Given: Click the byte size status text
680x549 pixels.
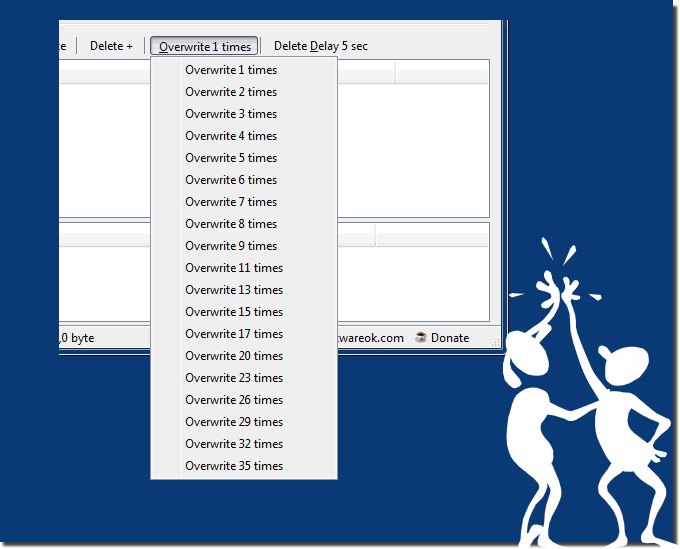Looking at the screenshot, I should pyautogui.click(x=77, y=338).
